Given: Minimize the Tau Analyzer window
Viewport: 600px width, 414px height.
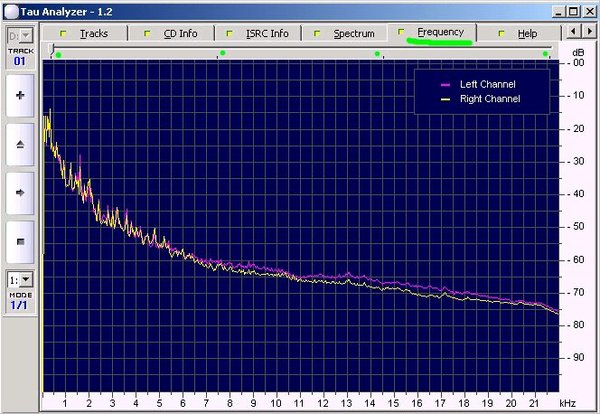Looking at the screenshot, I should (559, 12).
